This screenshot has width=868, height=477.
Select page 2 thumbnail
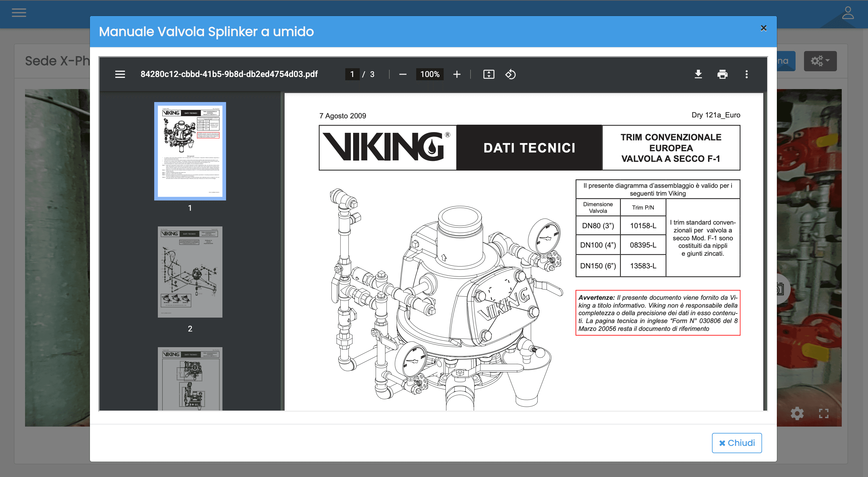190,272
